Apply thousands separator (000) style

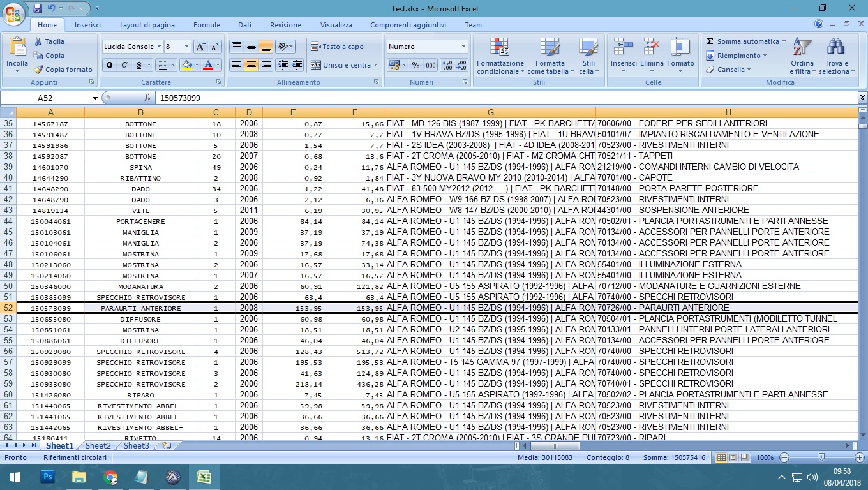431,65
